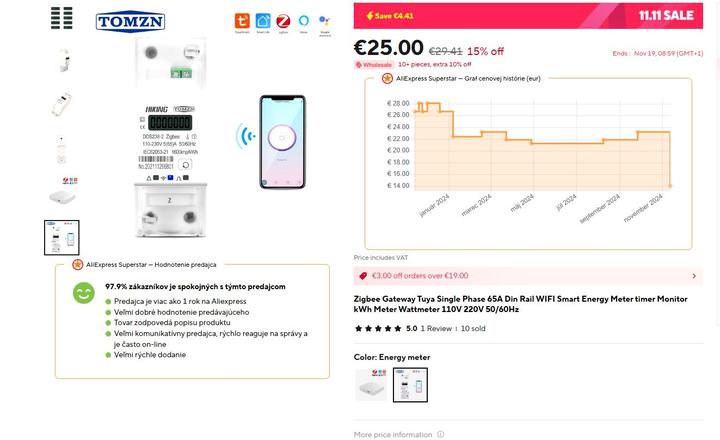Screen dimensions: 720x440
Task: Click the coupon tag icon before €3.00 off
Action: click(x=363, y=276)
